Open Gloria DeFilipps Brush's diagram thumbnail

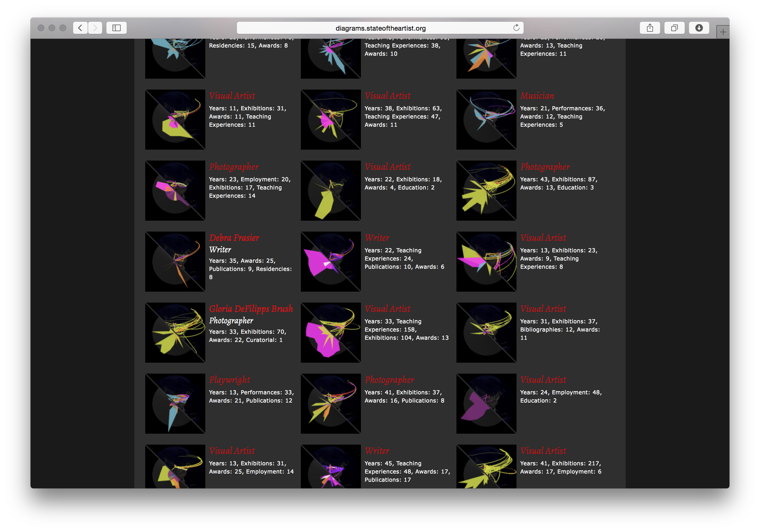click(175, 332)
